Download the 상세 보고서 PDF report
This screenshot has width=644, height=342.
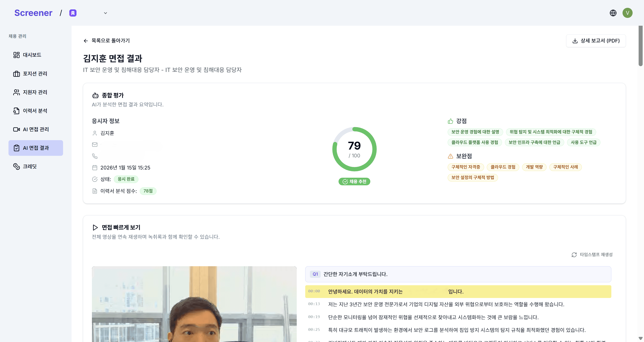(596, 40)
